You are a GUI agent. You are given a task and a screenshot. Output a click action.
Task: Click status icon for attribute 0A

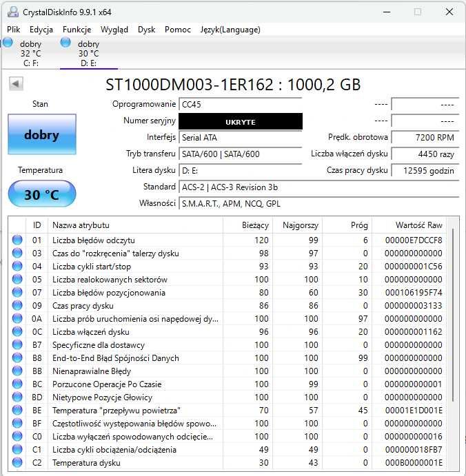(x=17, y=318)
